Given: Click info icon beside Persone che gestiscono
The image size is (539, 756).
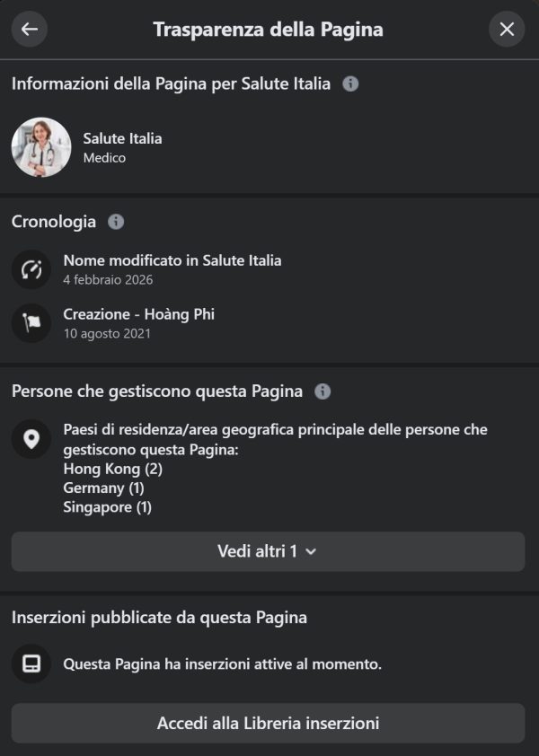Looking at the screenshot, I should click(x=323, y=391).
